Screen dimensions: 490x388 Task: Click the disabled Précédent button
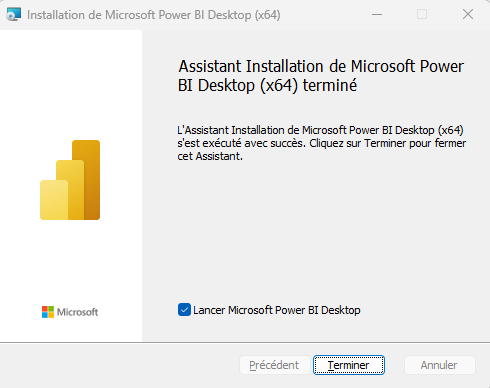274,365
